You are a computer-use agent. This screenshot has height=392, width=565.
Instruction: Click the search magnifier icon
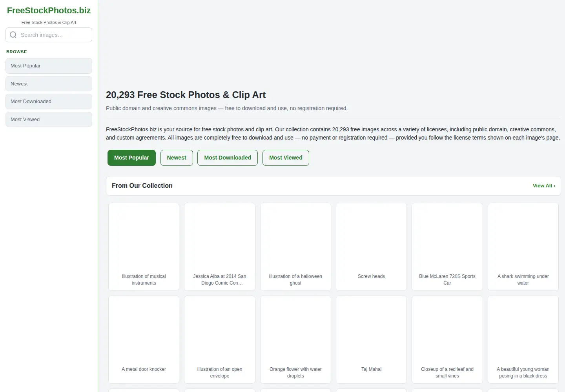click(x=13, y=35)
